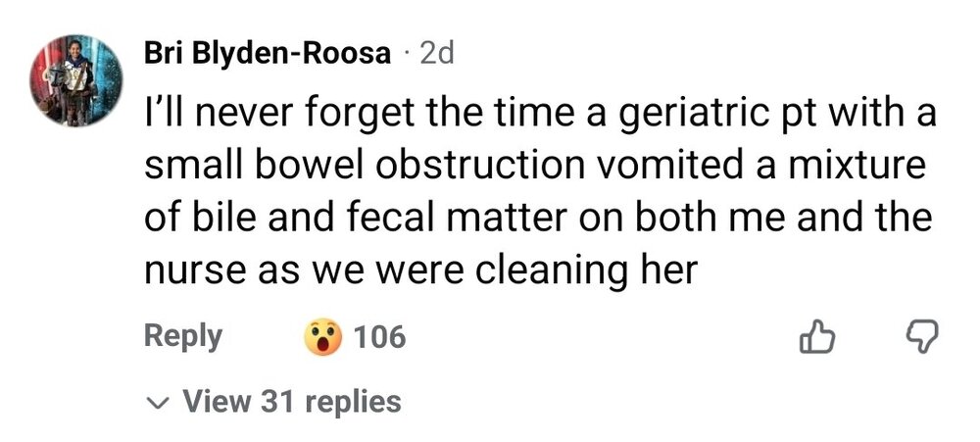Screen dimensions: 980x442
Task: View the 106 reactions count
Action: coord(379,338)
